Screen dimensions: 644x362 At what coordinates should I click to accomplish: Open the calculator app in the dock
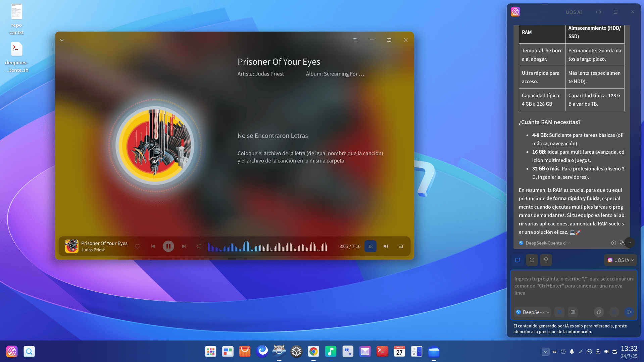pyautogui.click(x=416, y=351)
